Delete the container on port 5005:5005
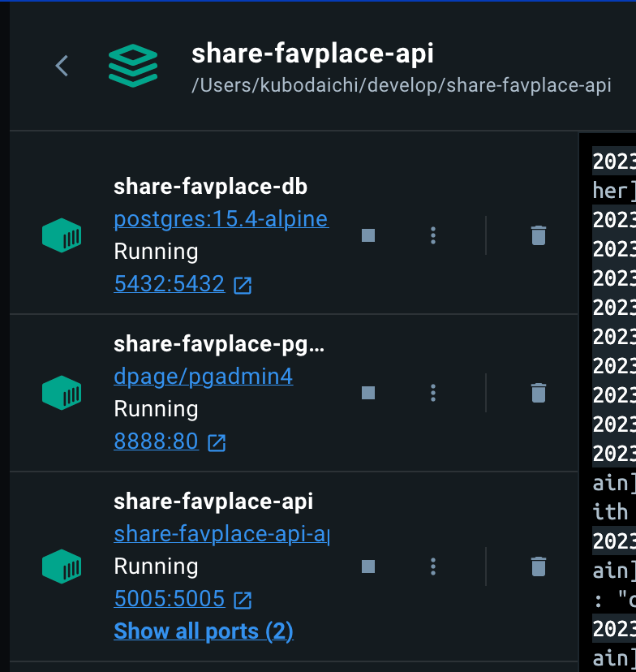This screenshot has width=636, height=672. 539,566
